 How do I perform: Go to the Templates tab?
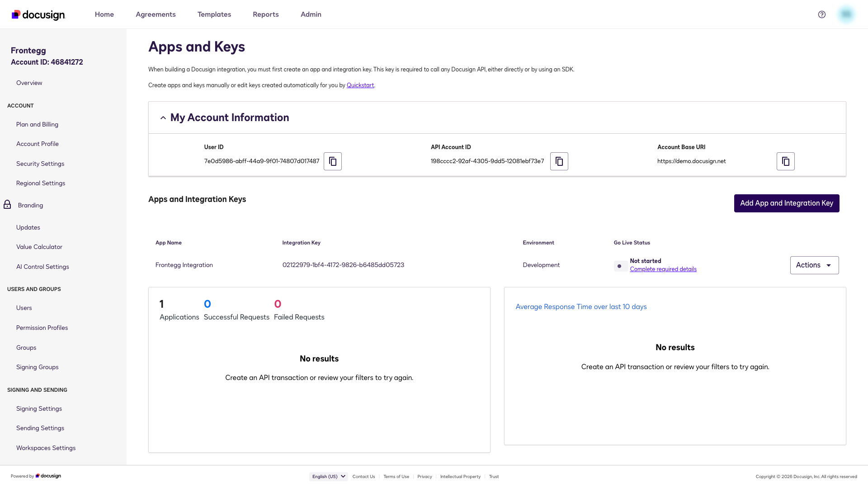(x=214, y=14)
